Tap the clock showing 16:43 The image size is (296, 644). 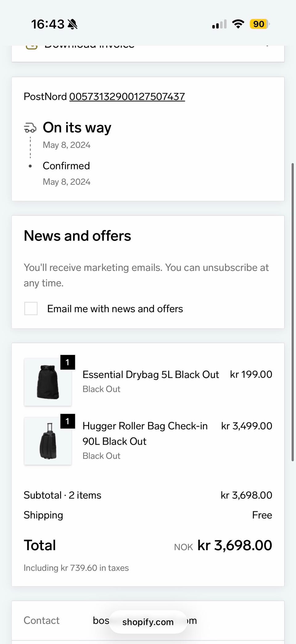(48, 24)
